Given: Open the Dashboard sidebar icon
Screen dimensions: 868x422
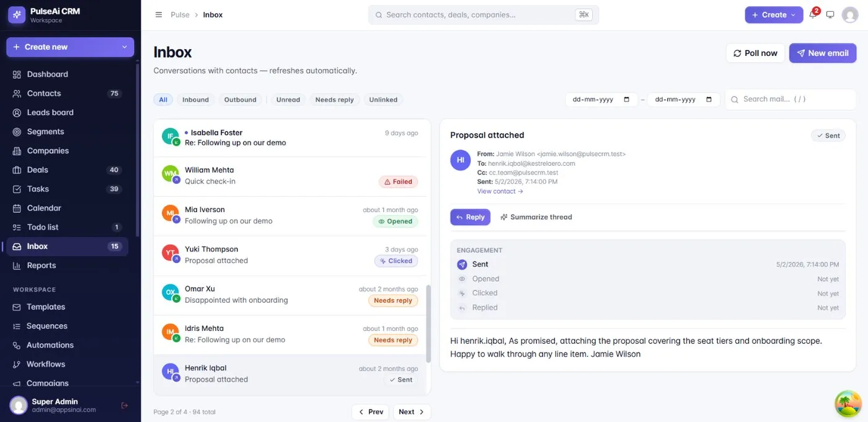Looking at the screenshot, I should point(17,74).
